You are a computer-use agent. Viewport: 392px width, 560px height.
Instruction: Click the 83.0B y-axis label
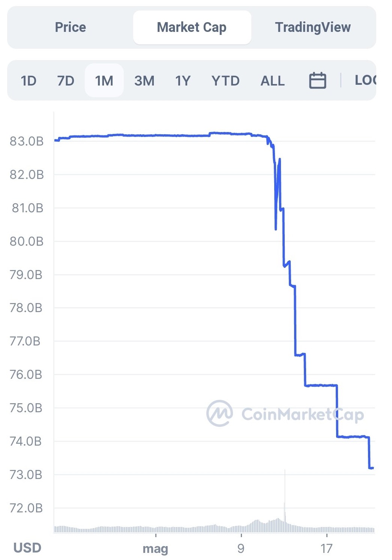click(27, 141)
